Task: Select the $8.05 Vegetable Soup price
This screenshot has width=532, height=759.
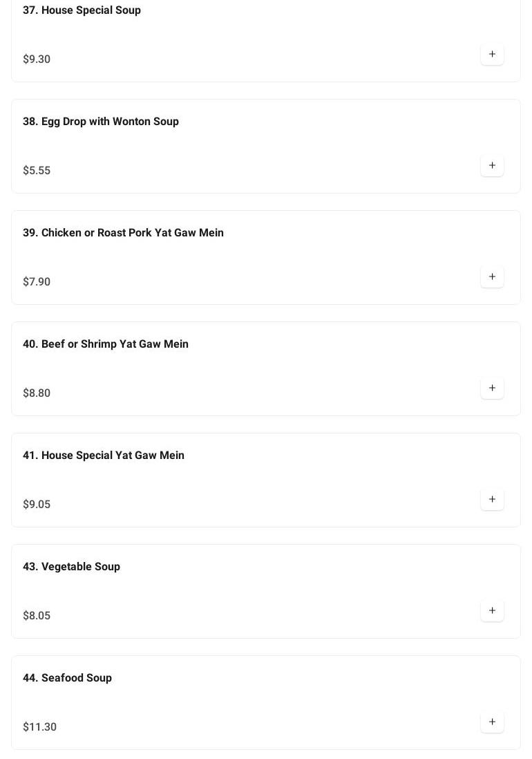Action: (37, 616)
